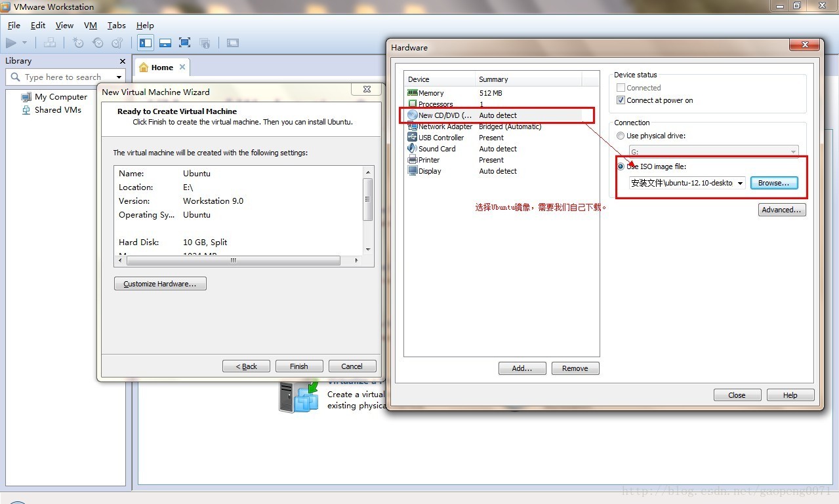Toggle the thumbnail bar toolbar icon

click(x=165, y=43)
